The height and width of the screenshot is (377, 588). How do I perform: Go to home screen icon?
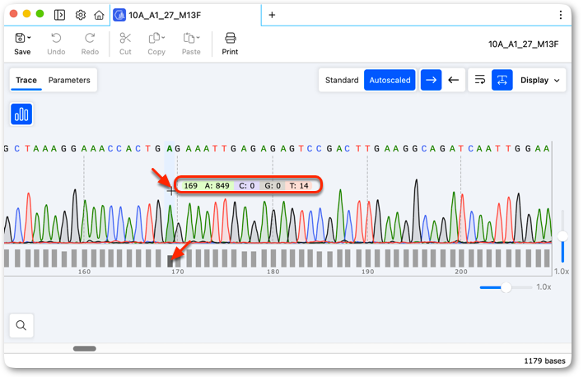pyautogui.click(x=99, y=15)
